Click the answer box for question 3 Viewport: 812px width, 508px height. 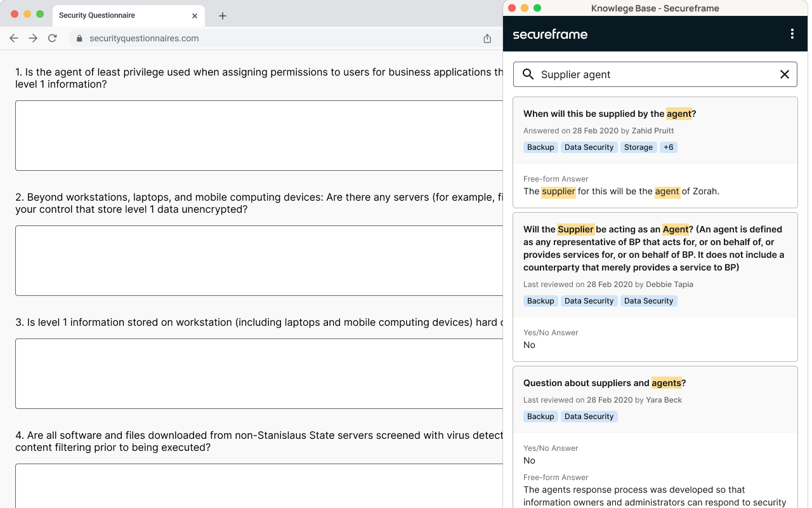[254, 373]
